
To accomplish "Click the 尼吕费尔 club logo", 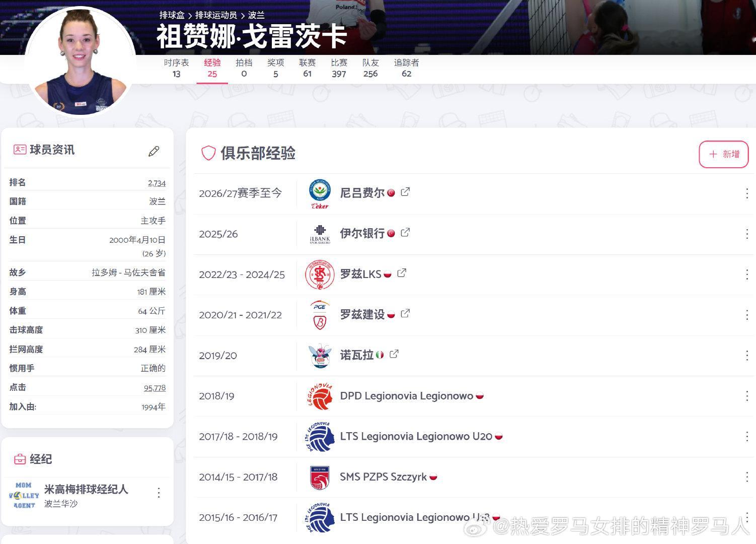I will coord(320,194).
